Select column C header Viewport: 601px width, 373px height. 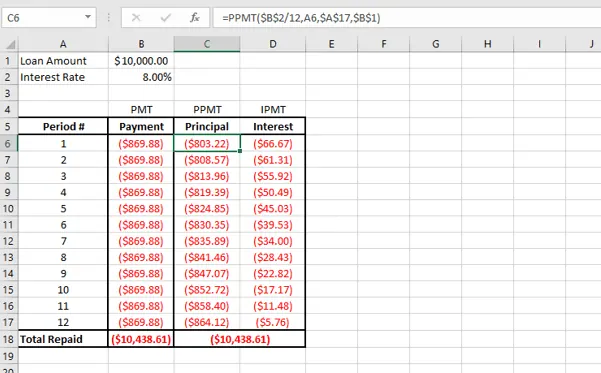[207, 44]
